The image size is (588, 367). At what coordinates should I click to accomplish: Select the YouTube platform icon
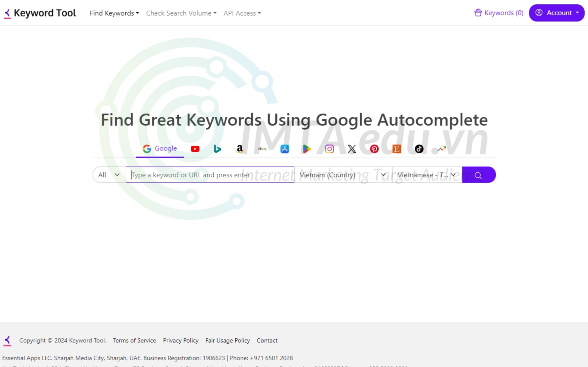click(195, 148)
